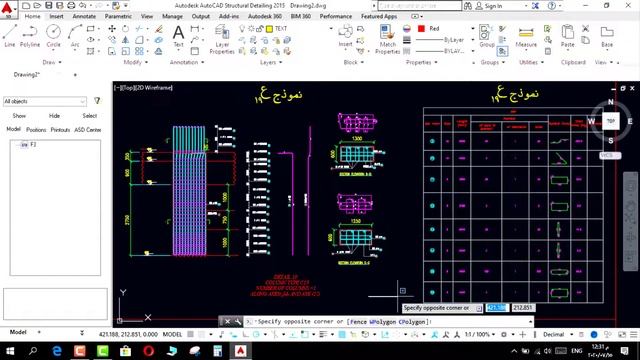The image size is (640, 360).
Task: Click the Move tool in Modify panel
Action: pyautogui.click(x=112, y=29)
